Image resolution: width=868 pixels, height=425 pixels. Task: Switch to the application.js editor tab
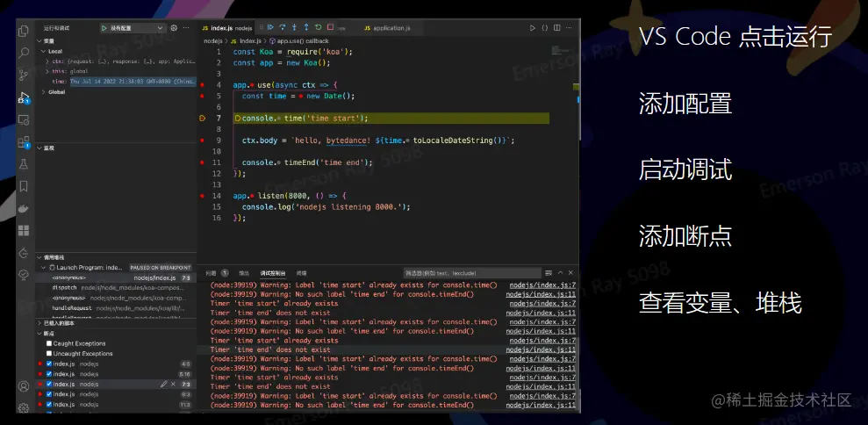(x=388, y=28)
